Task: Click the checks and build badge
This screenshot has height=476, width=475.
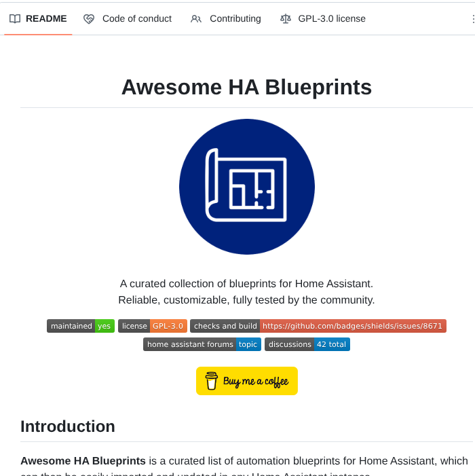Action: tap(318, 326)
